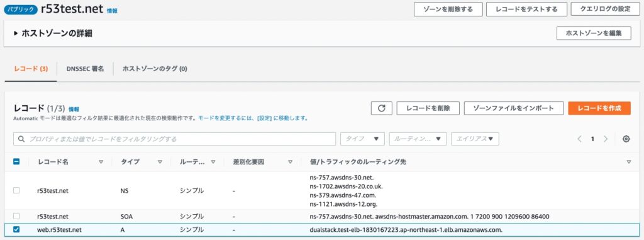This screenshot has width=644, height=240.
Task: Open the タイプ filter dropdown
Action: pos(362,139)
